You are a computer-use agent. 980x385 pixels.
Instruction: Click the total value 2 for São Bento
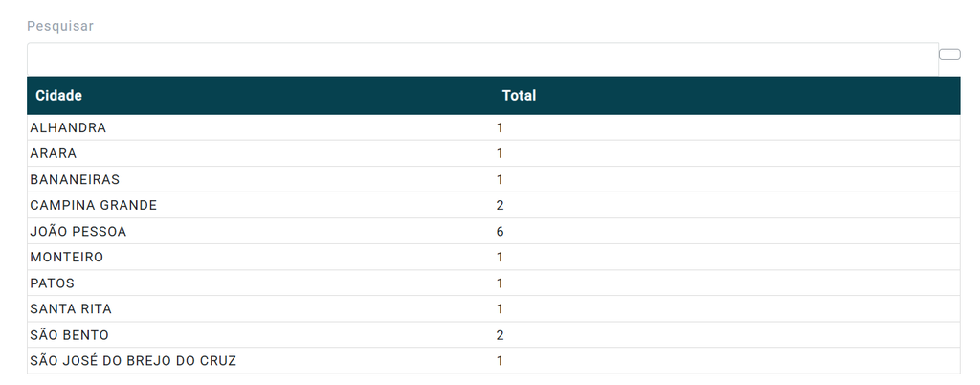500,335
